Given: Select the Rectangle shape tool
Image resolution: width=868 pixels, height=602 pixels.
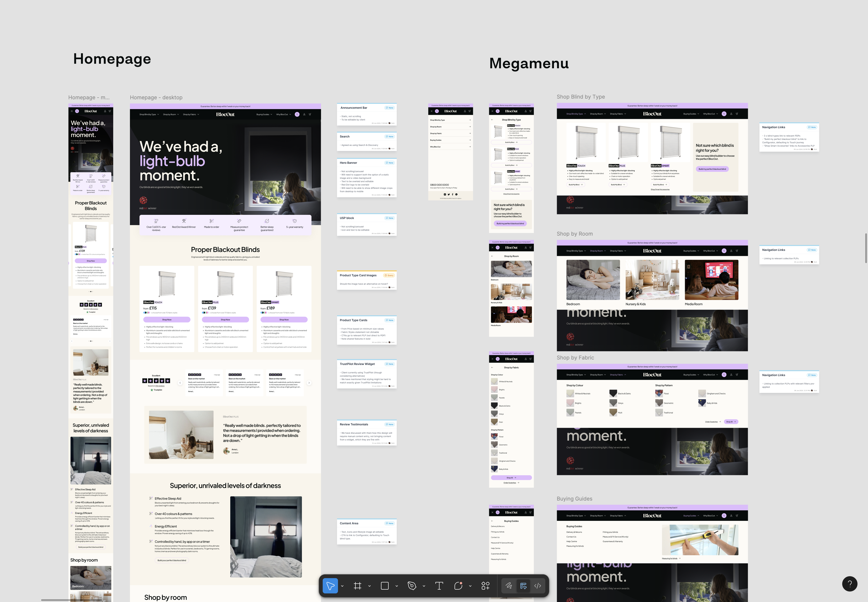Looking at the screenshot, I should [x=385, y=586].
